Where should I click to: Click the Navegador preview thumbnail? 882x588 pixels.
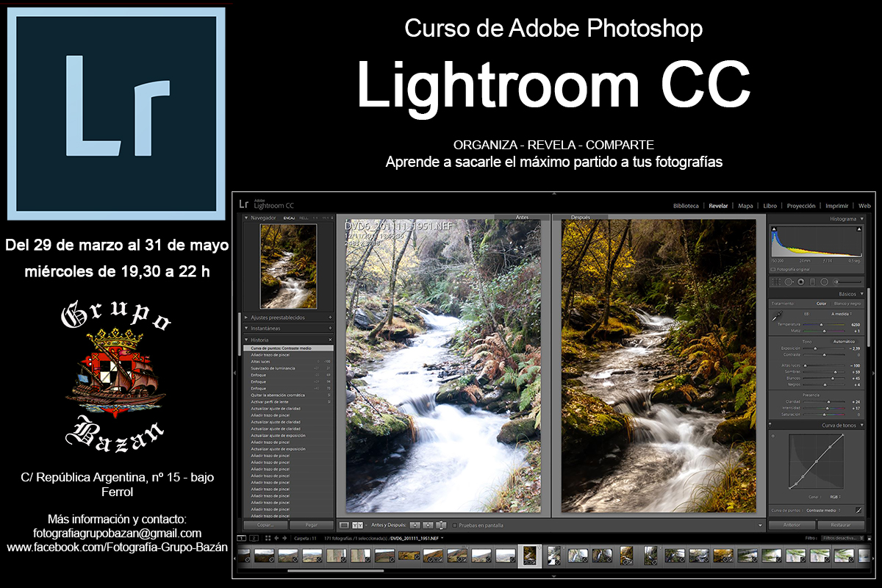pos(288,266)
